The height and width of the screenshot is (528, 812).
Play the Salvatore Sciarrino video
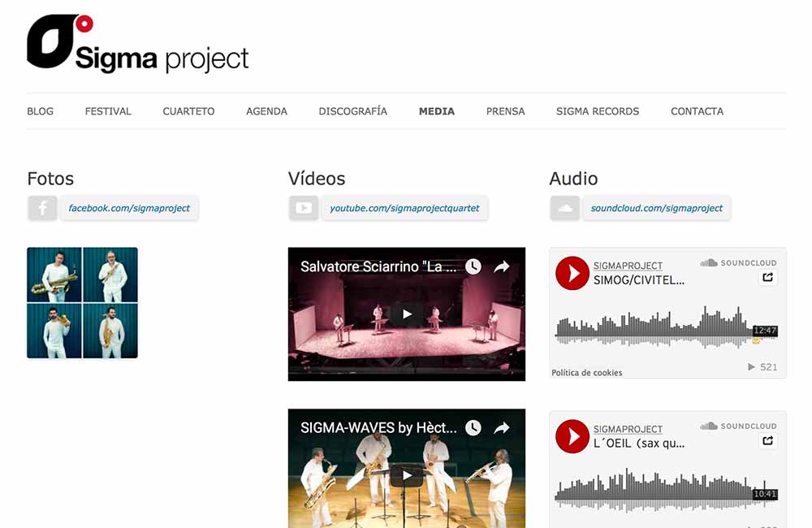coord(407,314)
